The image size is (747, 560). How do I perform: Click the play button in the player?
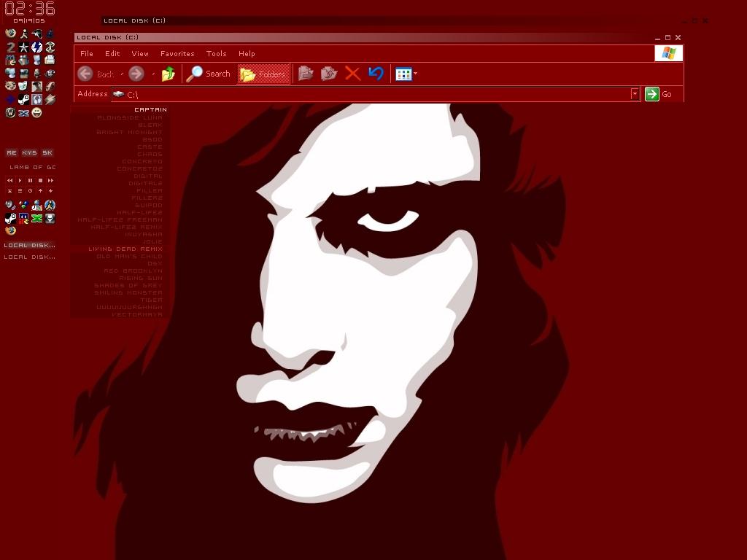(x=20, y=181)
